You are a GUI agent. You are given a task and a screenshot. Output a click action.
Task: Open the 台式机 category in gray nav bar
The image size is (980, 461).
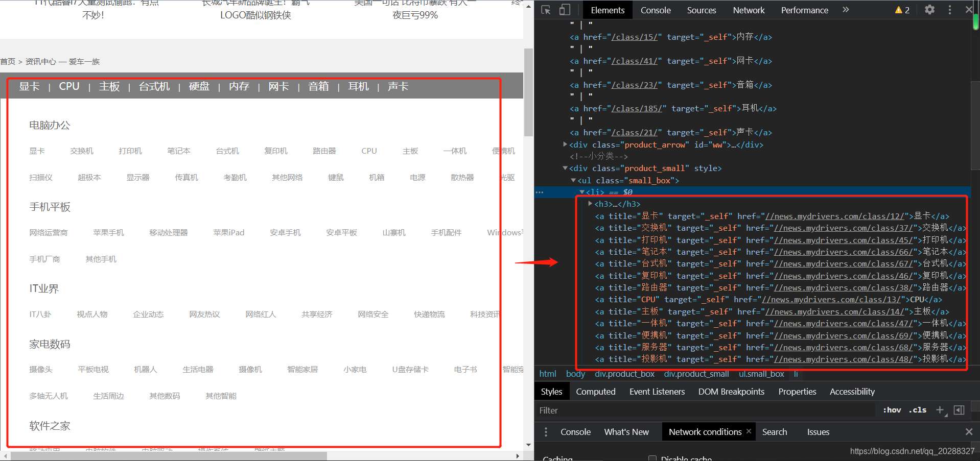(x=154, y=86)
